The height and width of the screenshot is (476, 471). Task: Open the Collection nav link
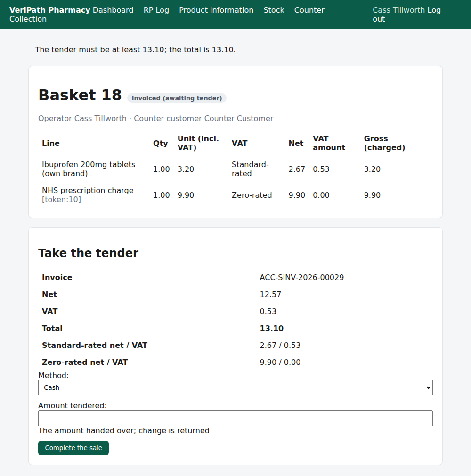pyautogui.click(x=28, y=19)
